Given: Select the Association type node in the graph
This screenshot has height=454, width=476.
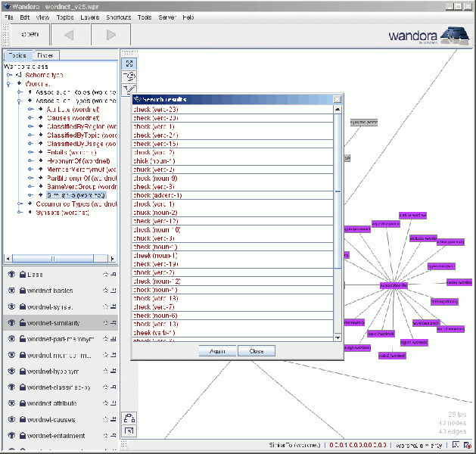Looking at the screenshot, I should coord(394,285).
